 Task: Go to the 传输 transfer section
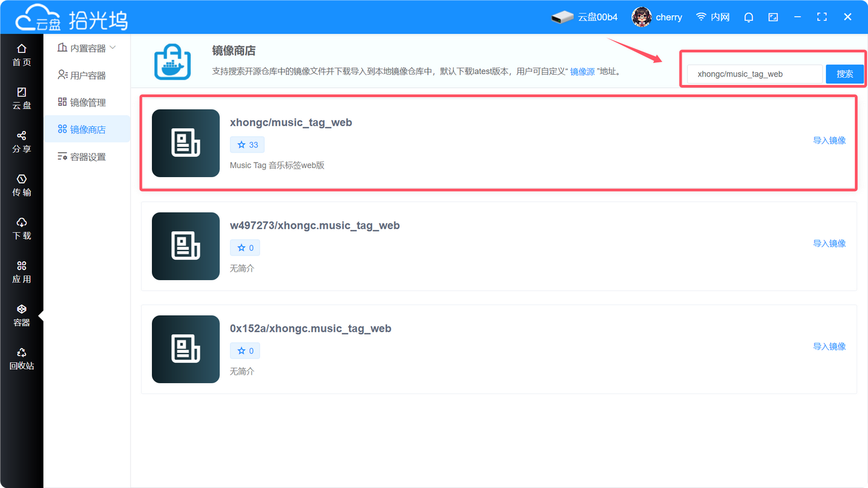(x=22, y=184)
